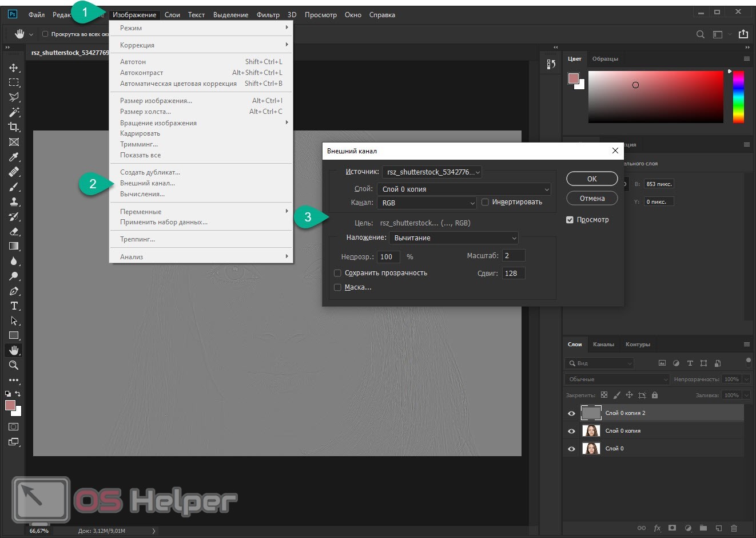The width and height of the screenshot is (756, 538).
Task: Click the Delete layer trash icon
Action: tap(734, 528)
